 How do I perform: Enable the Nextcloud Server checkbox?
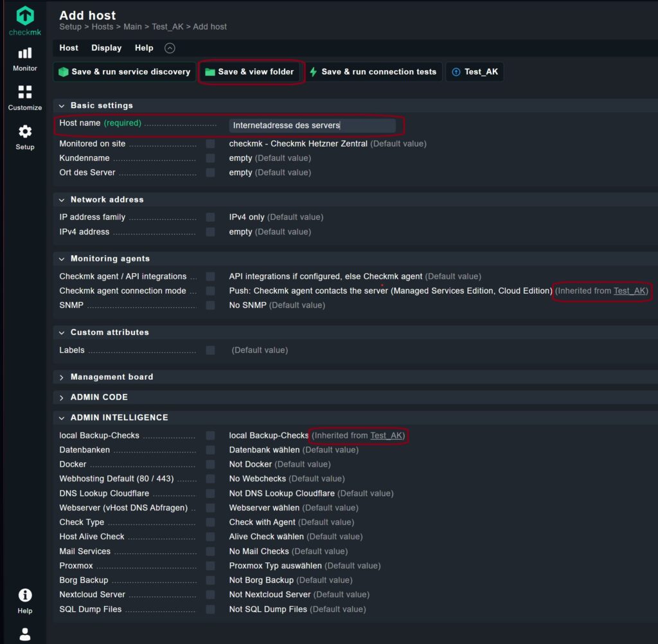pyautogui.click(x=210, y=595)
